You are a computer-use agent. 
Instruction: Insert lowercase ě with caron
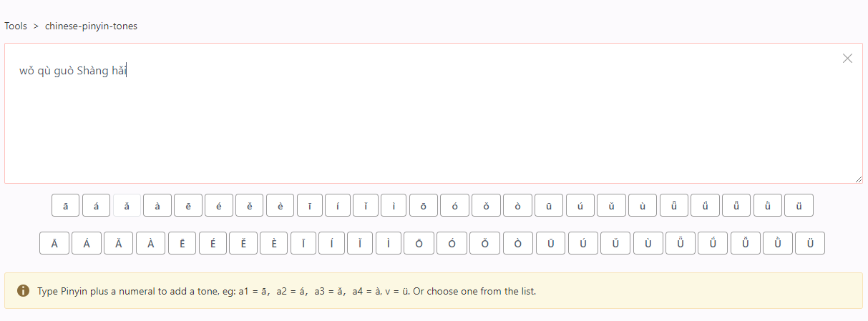pyautogui.click(x=250, y=206)
